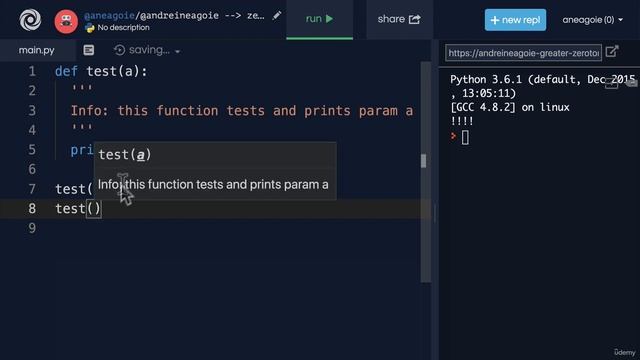Create a new repl
Viewport: 640px width, 360px height.
point(515,20)
